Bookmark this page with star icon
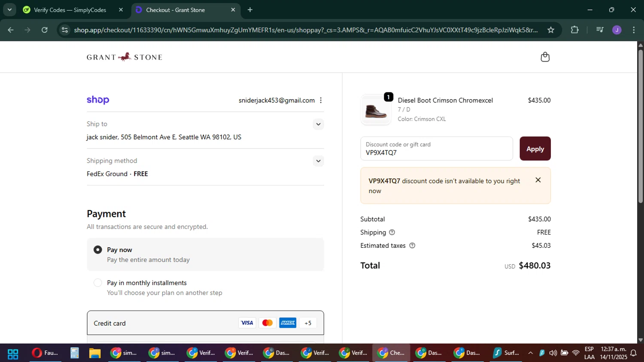644x362 pixels. tap(551, 30)
